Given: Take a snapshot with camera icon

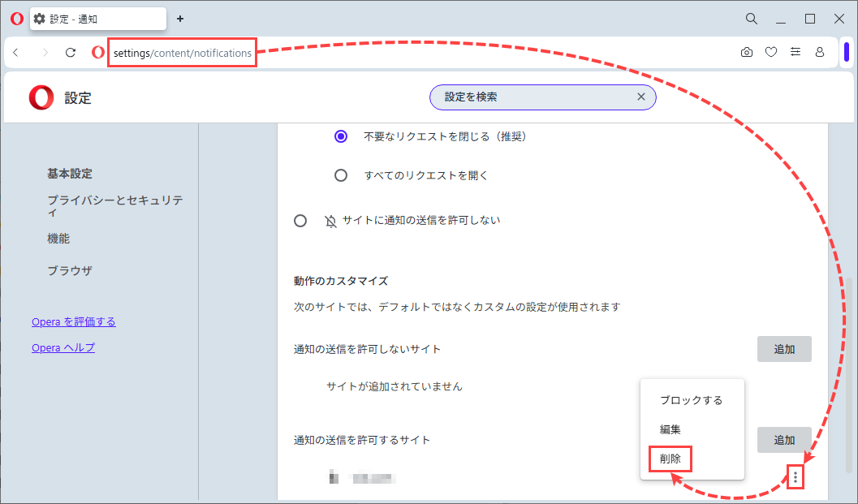Looking at the screenshot, I should click(x=746, y=53).
